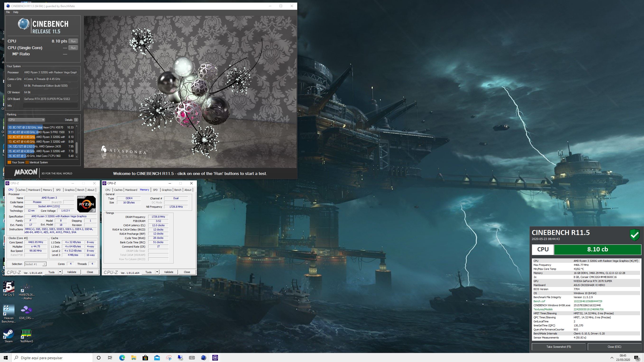Open Tools dropdown arrow in Memory CPU-Z
Image resolution: width=644 pixels, height=362 pixels.
157,272
